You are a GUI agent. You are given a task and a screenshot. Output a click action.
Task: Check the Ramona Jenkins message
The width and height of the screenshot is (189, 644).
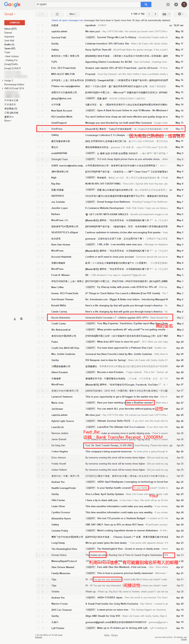click(x=38, y=433)
